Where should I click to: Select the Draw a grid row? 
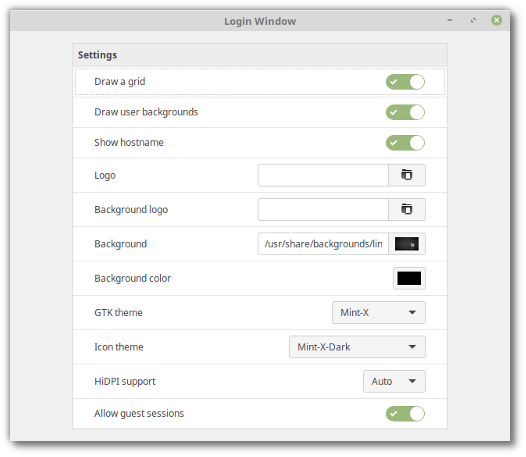click(260, 82)
